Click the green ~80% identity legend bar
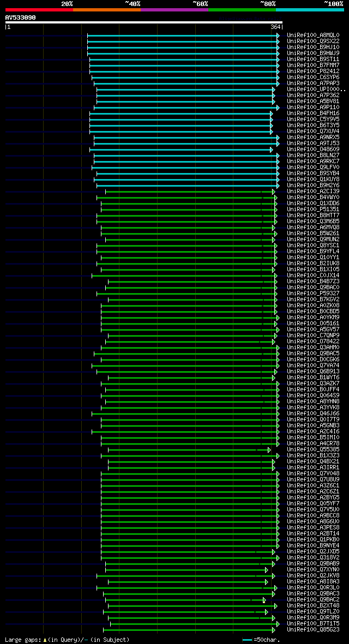The height and width of the screenshot is (644, 349). coord(242,9)
